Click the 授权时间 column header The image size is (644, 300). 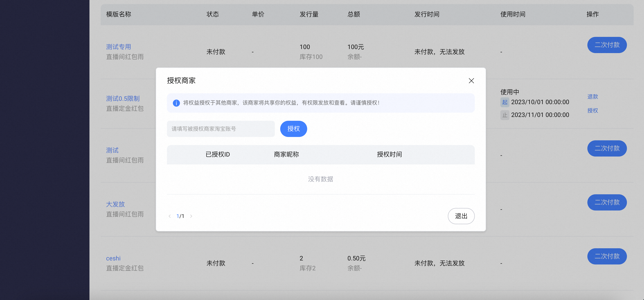coord(389,154)
